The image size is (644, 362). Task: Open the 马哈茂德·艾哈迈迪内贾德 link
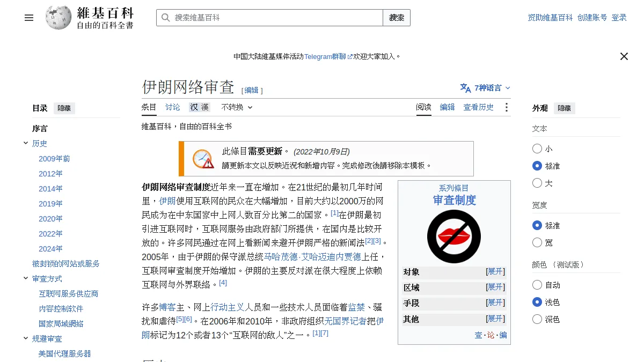coord(313,257)
